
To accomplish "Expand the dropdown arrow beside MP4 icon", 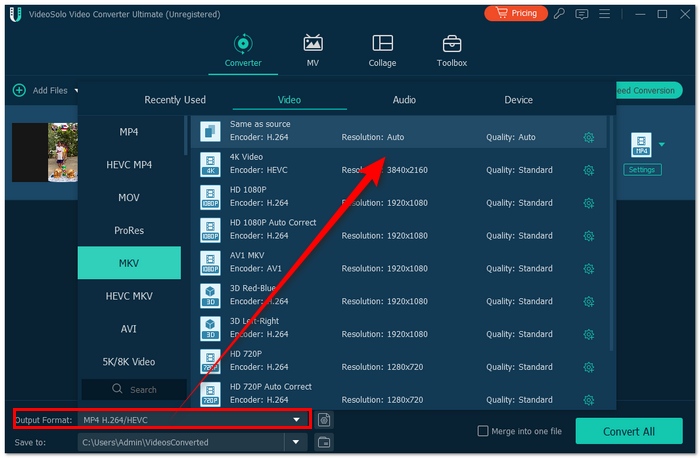I will [662, 144].
